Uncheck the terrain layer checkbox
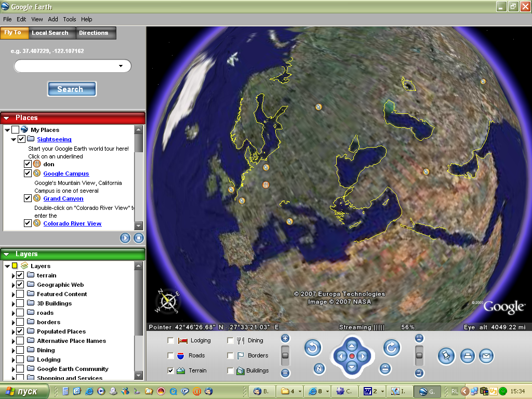 coord(20,275)
